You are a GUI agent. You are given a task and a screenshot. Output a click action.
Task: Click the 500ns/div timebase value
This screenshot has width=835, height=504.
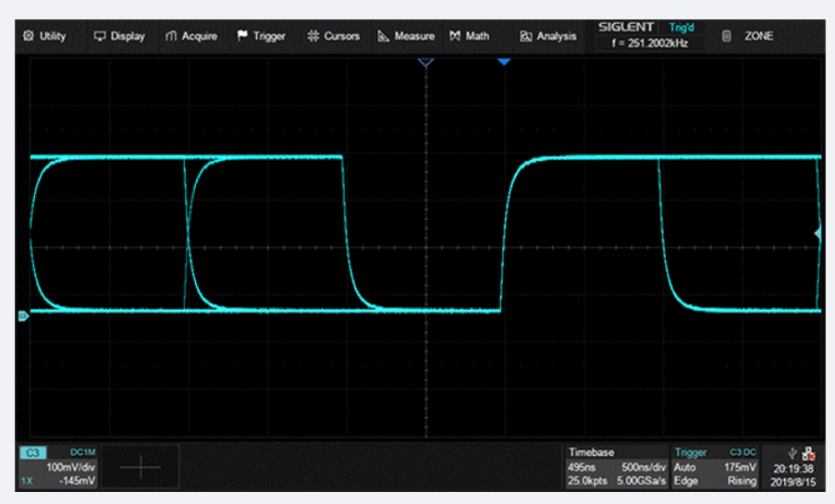(644, 467)
